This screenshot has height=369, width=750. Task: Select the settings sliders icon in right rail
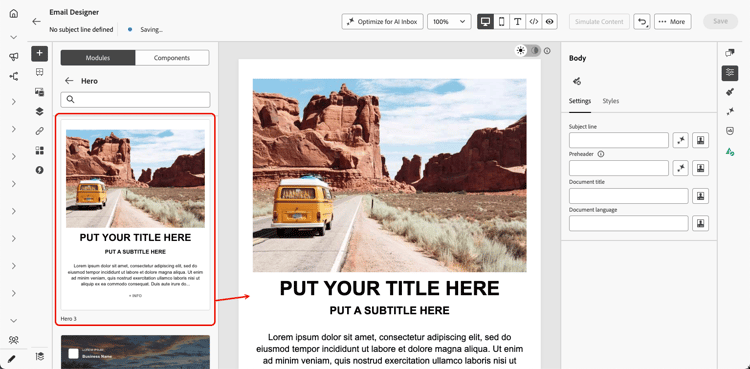(730, 73)
